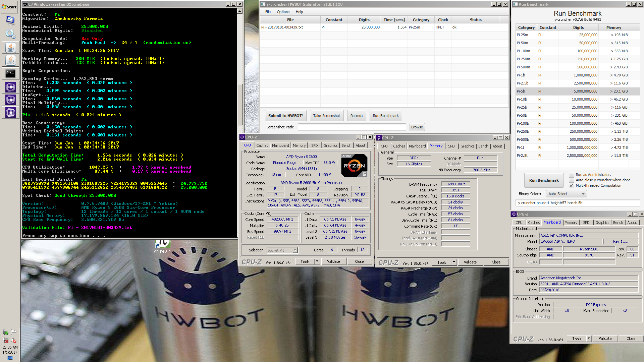Image resolution: width=644 pixels, height=362 pixels.
Task: Click y-cruncher command line text field
Action: pos(578,203)
